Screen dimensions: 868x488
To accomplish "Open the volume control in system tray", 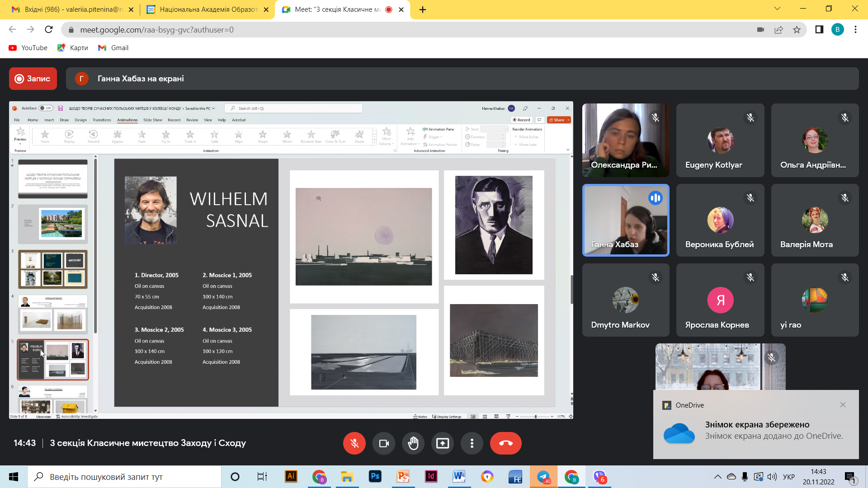I will coord(772,477).
